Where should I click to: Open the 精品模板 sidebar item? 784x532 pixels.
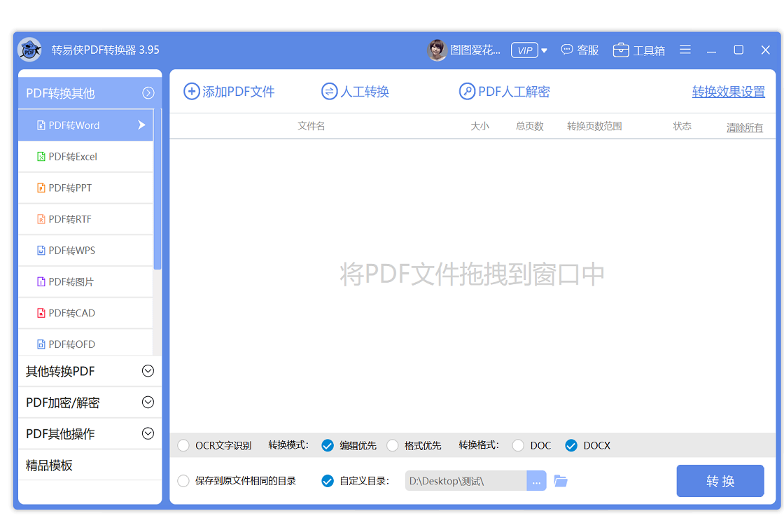tap(90, 465)
